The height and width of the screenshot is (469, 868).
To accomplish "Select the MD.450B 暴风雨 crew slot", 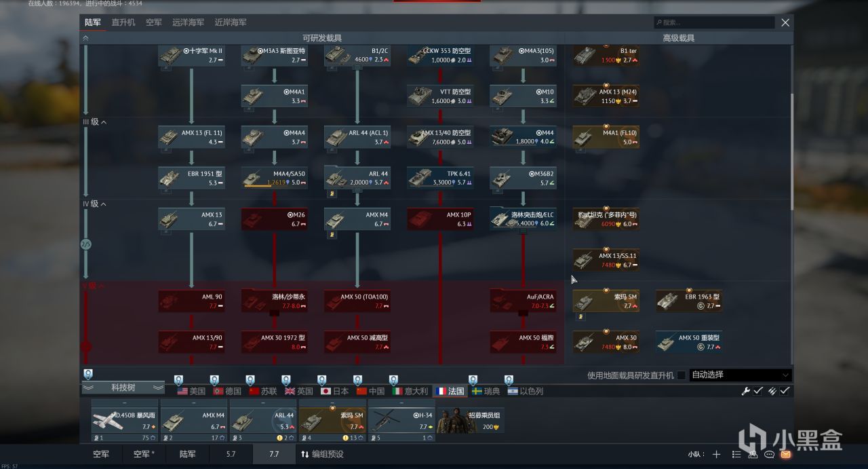I will click(x=125, y=420).
